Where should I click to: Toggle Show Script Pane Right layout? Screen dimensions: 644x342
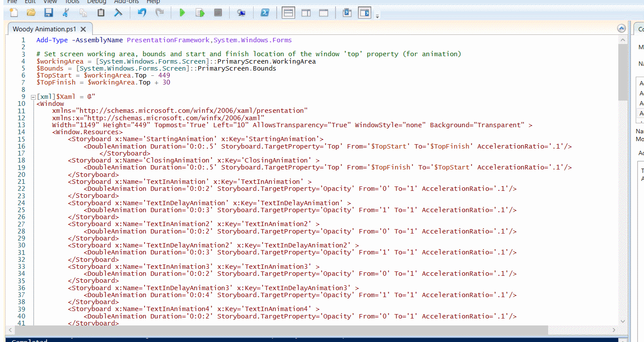[x=306, y=13]
